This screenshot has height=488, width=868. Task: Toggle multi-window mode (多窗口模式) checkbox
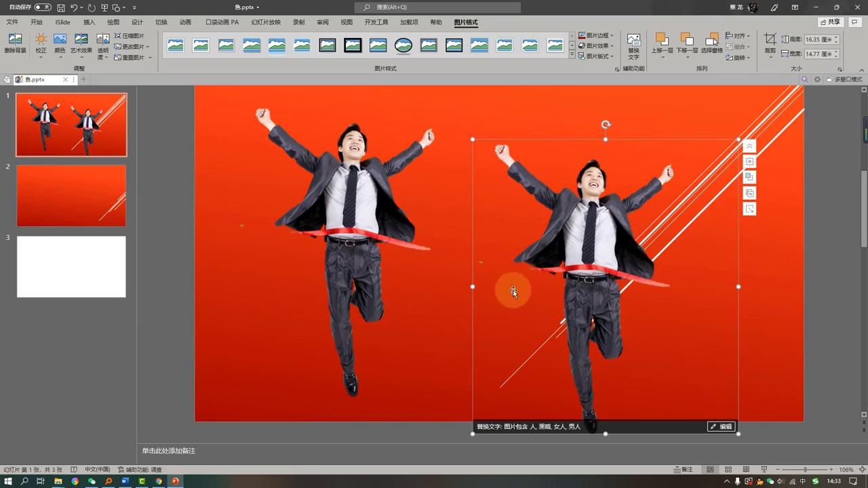(829, 79)
